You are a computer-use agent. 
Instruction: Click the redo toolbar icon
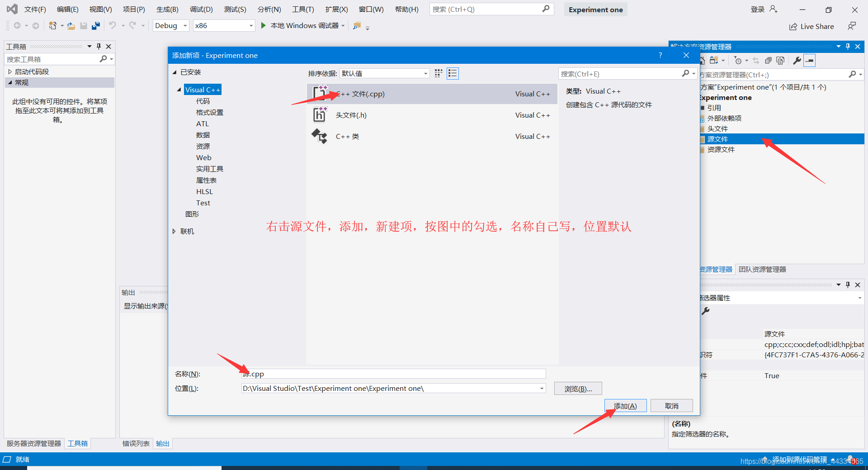(x=132, y=25)
